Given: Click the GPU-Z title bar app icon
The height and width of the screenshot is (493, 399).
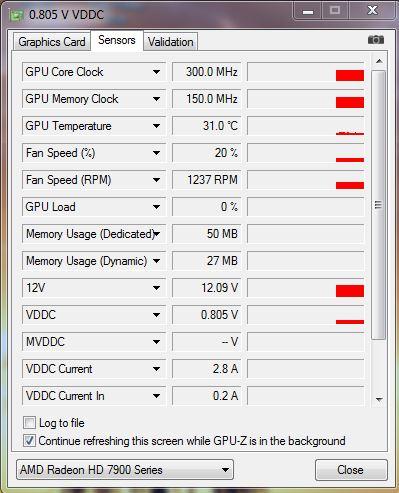Looking at the screenshot, I should [x=16, y=14].
